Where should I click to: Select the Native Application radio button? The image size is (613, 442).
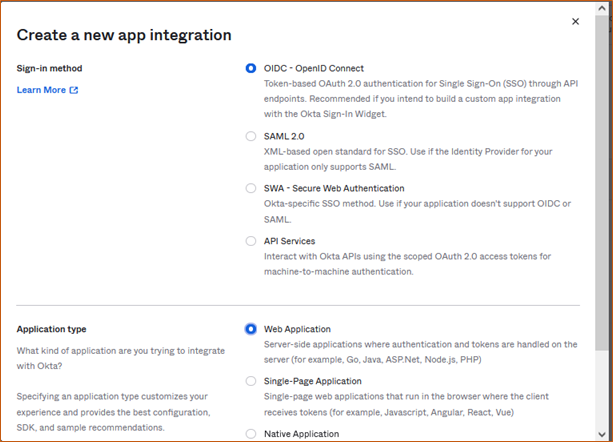(x=251, y=434)
